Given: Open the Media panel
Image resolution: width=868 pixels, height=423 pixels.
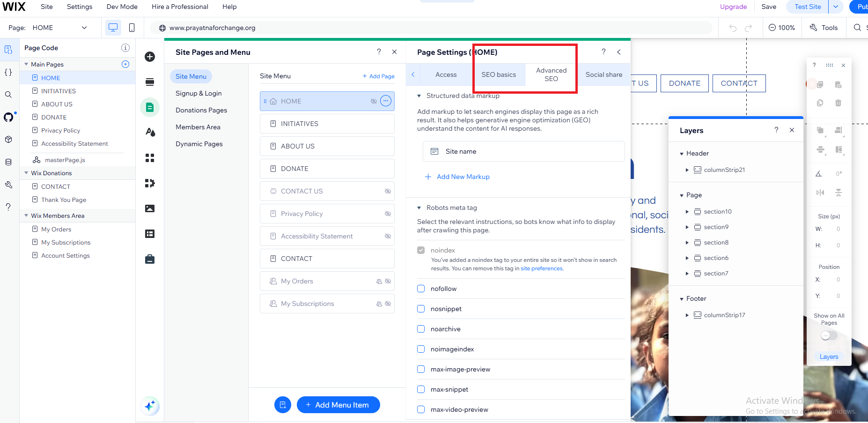Looking at the screenshot, I should [150, 208].
